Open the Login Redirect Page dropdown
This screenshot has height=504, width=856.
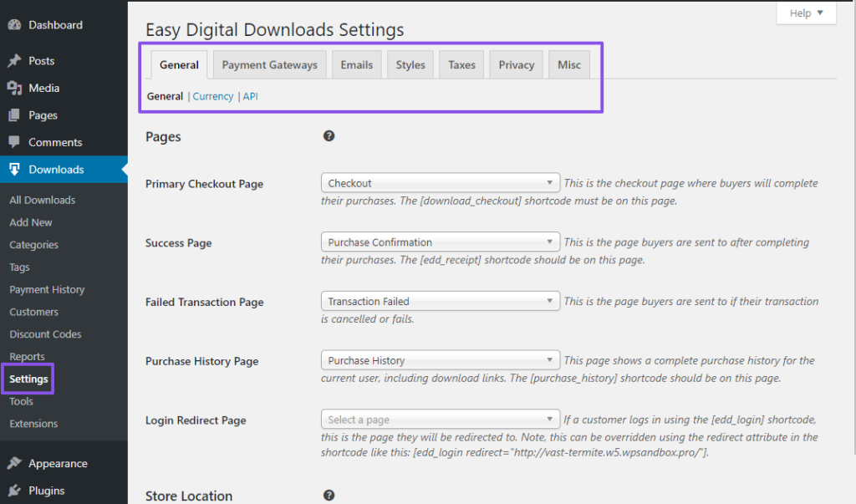[440, 420]
